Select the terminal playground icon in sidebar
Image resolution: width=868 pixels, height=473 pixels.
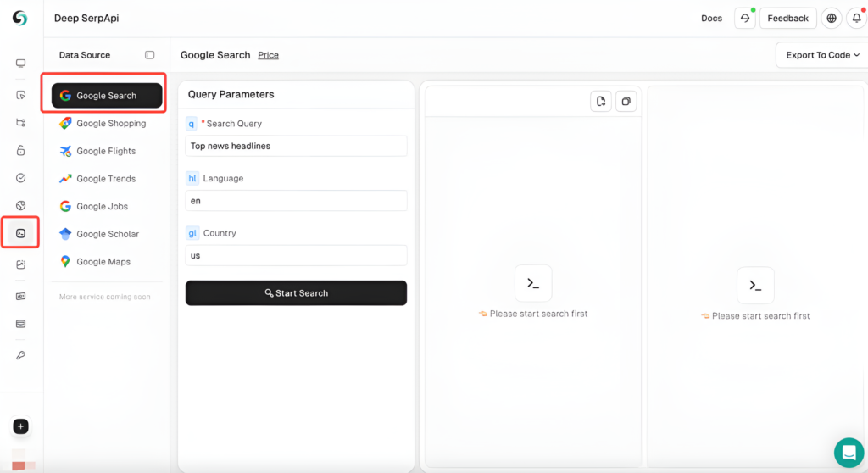[x=20, y=233]
